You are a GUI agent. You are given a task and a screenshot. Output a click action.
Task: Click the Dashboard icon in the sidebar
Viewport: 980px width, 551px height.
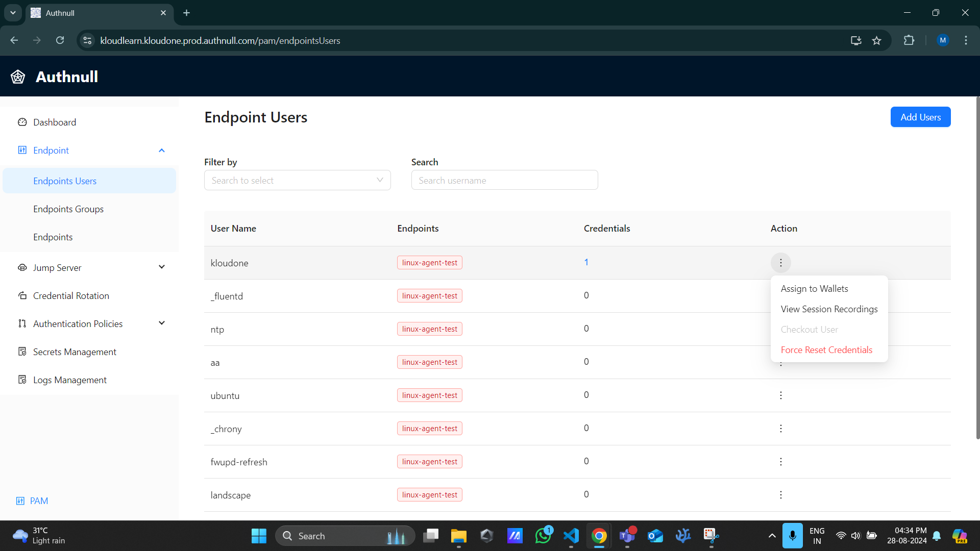pyautogui.click(x=22, y=122)
